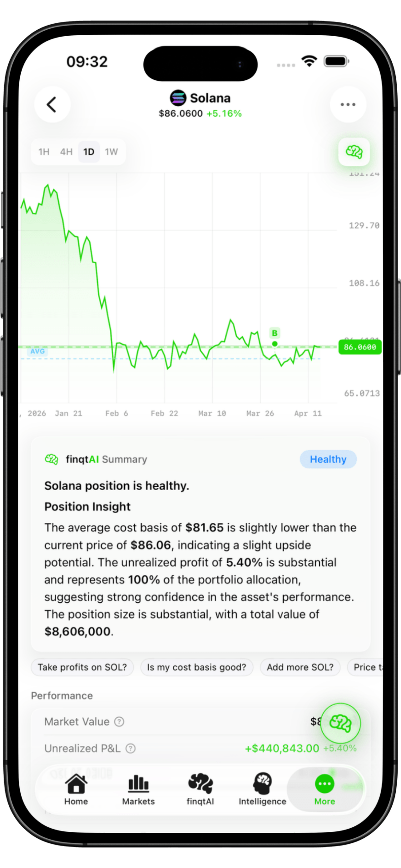Click the Unrealized P&L help icon
Viewport: 401px width, 868px height.
coord(130,748)
